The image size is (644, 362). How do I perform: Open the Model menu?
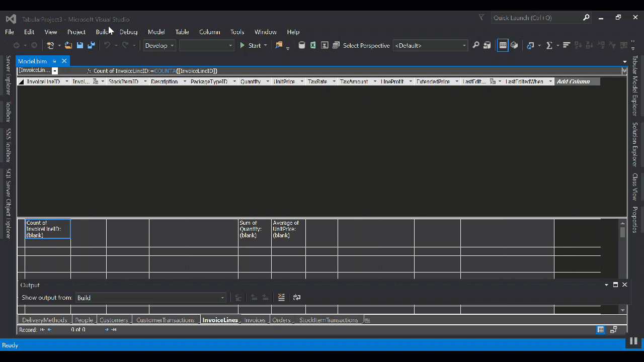pos(156,32)
